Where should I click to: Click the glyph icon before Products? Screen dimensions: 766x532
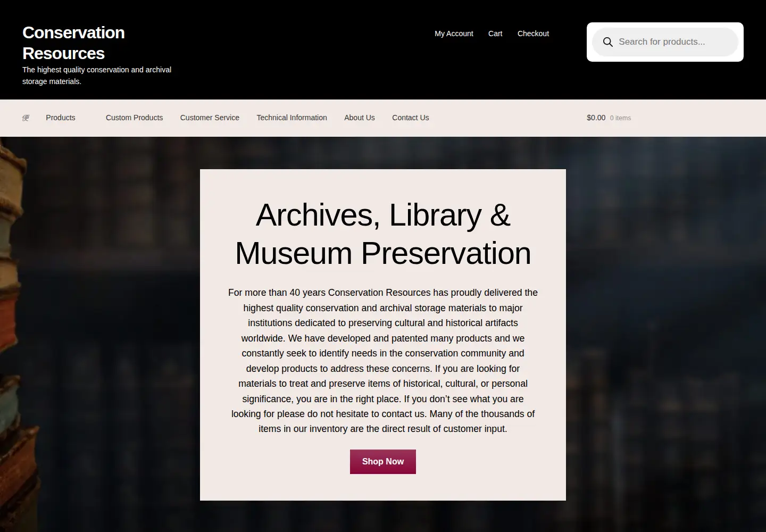pos(26,118)
